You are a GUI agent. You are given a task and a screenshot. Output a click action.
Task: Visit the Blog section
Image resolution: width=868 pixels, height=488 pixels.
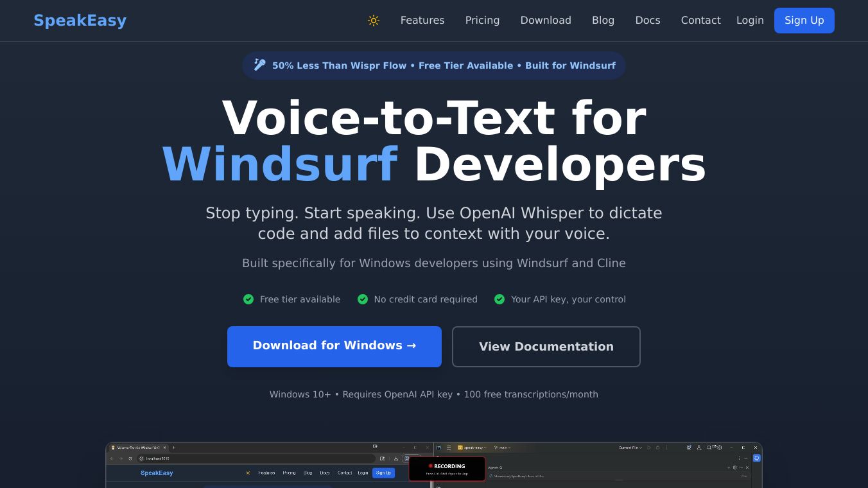pyautogui.click(x=603, y=21)
